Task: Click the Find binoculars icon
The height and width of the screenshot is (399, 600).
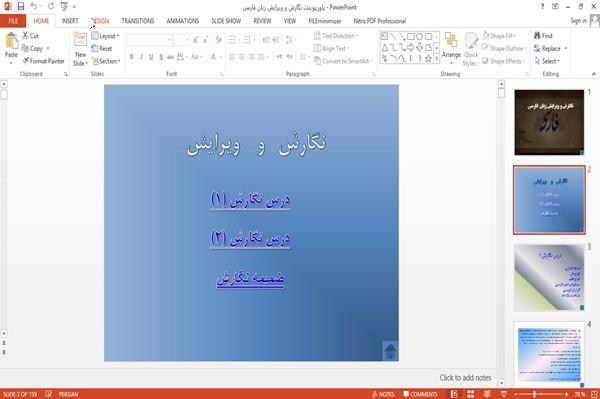Action: click(537, 36)
